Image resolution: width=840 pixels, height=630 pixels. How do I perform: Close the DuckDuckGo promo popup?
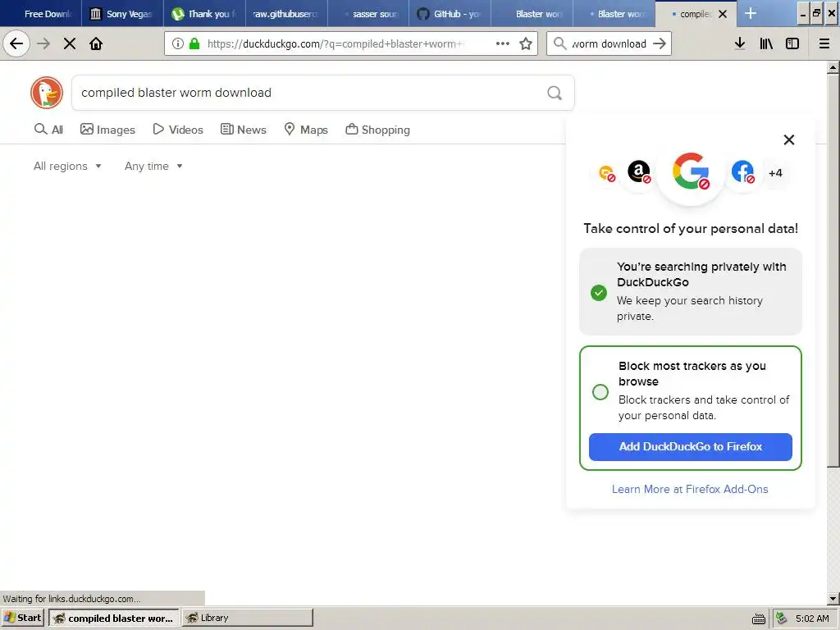point(788,139)
